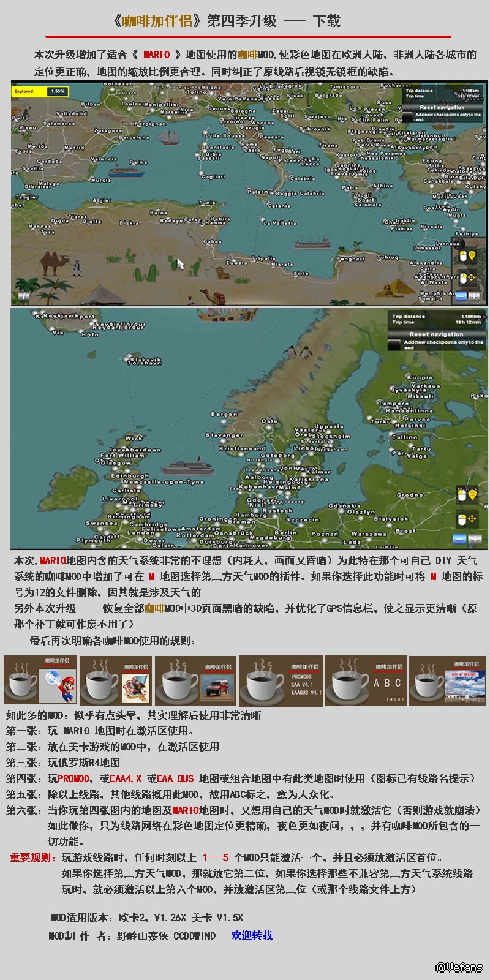
Task: Click the MOD适用版本 version line
Action: [x=147, y=918]
